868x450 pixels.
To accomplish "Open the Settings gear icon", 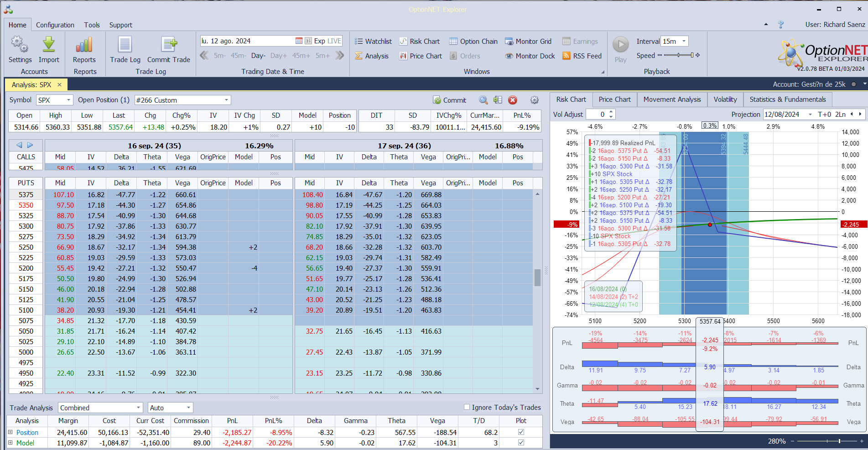I will click(20, 45).
